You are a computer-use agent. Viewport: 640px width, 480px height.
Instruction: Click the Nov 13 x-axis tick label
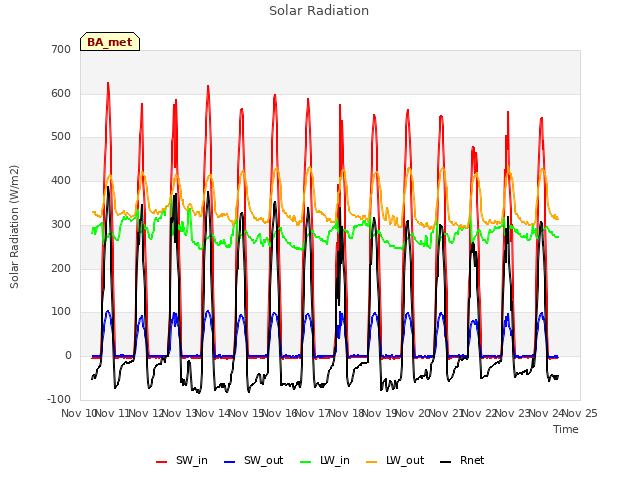pos(180,413)
